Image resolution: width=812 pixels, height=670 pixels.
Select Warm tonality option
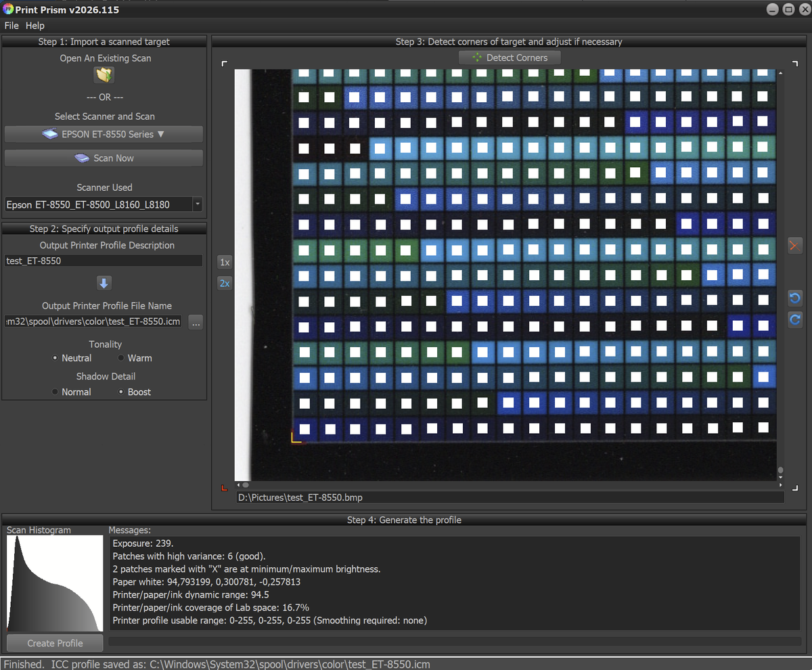click(x=121, y=358)
